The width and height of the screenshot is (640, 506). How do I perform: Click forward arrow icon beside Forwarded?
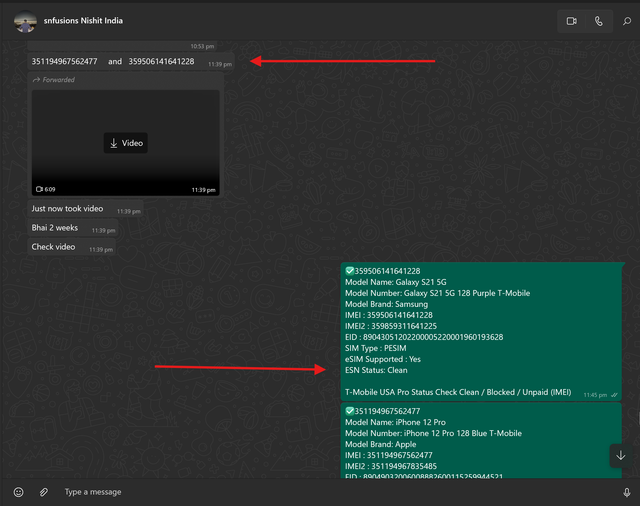[x=36, y=80]
